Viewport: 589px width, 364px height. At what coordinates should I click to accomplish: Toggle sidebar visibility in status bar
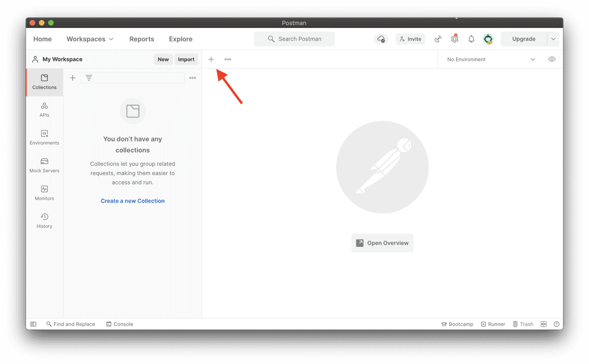[33, 324]
